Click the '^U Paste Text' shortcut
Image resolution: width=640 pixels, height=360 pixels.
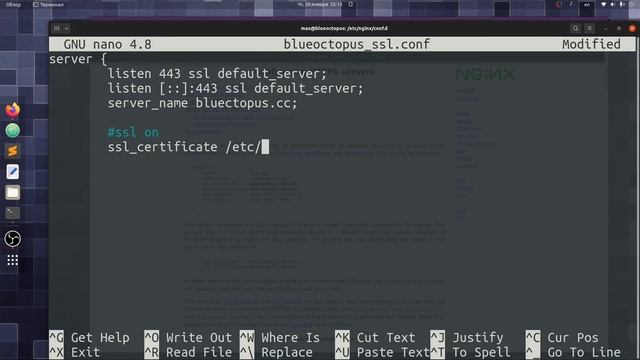point(382,352)
